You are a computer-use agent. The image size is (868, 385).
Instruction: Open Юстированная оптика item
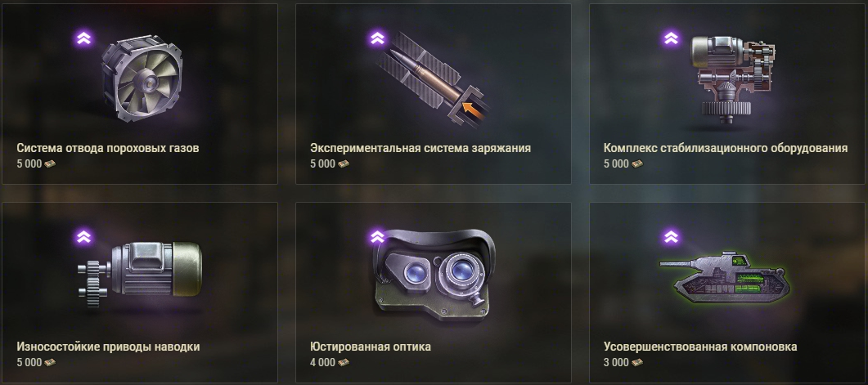coord(371,347)
